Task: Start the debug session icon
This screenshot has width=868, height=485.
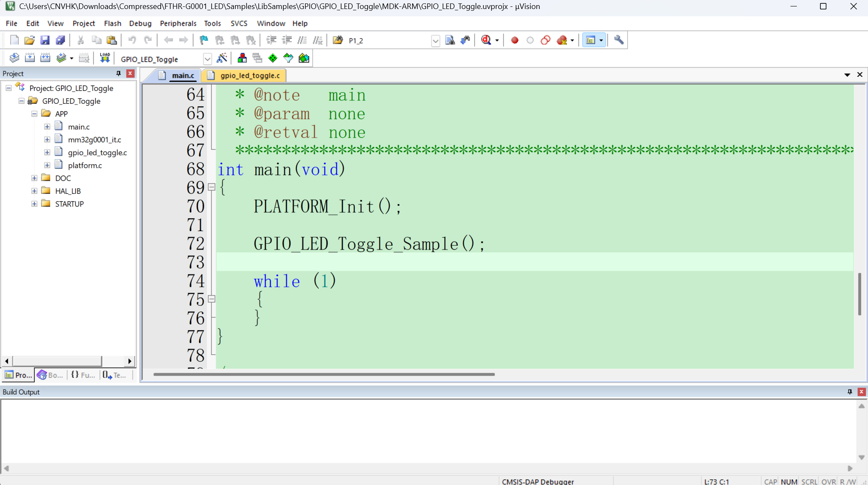Action: 486,40
